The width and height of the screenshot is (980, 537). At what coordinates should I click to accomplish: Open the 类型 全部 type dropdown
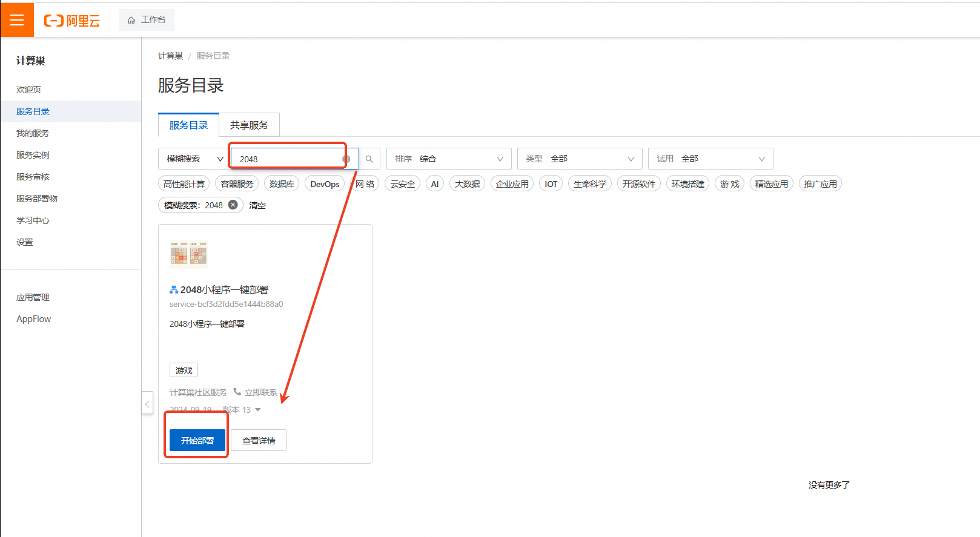[580, 159]
